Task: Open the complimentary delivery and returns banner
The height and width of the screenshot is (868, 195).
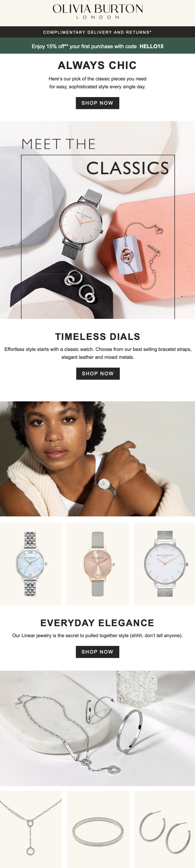Action: (x=97, y=32)
